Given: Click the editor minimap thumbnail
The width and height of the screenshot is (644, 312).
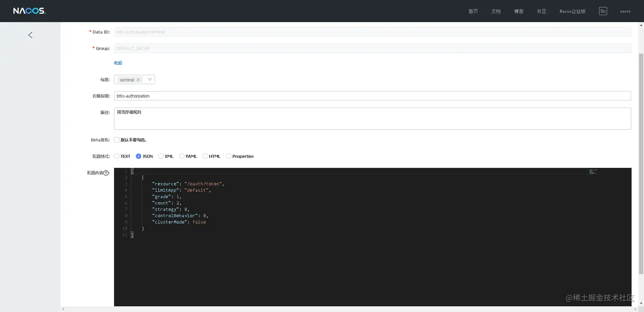Looking at the screenshot, I should click(593, 172).
